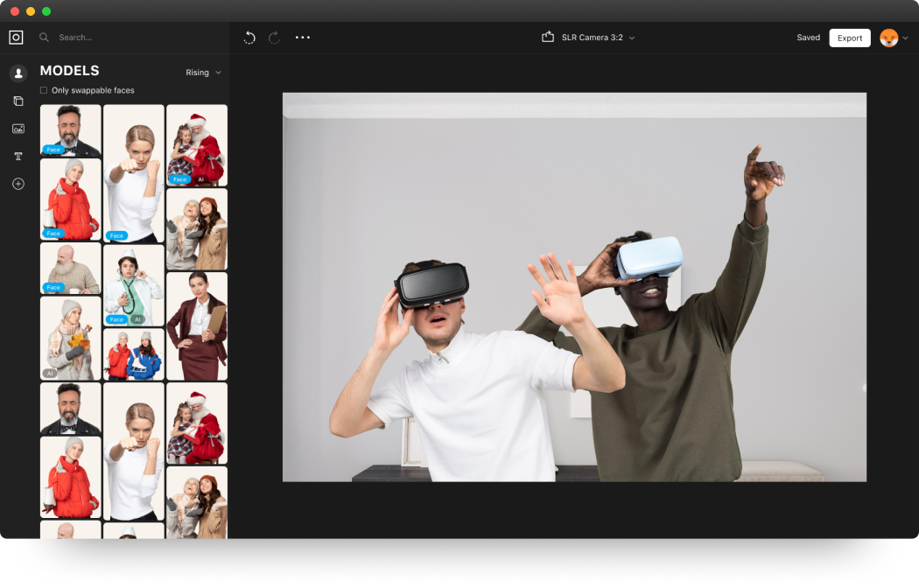Select the top woman punching in white thumbnail
The height and width of the screenshot is (588, 919).
(x=134, y=173)
